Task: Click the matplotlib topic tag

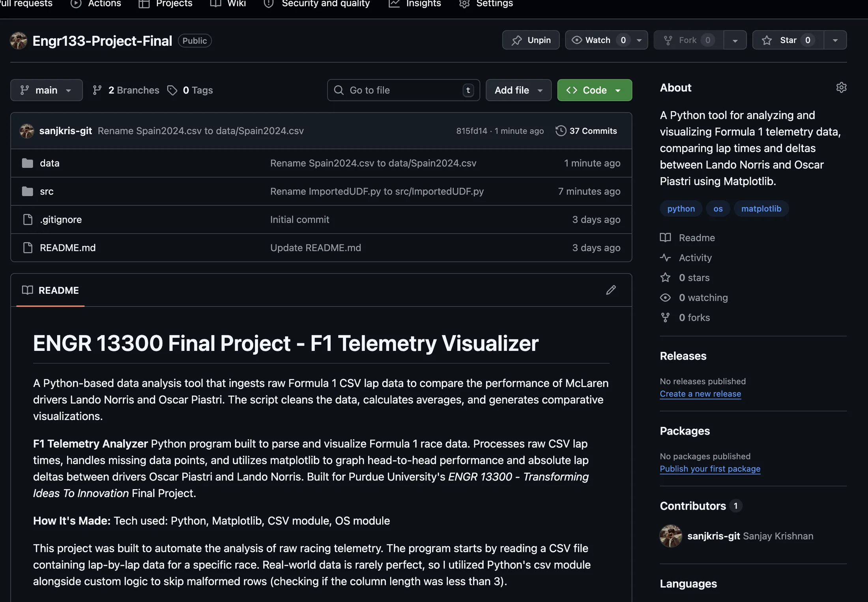Action: pos(761,209)
